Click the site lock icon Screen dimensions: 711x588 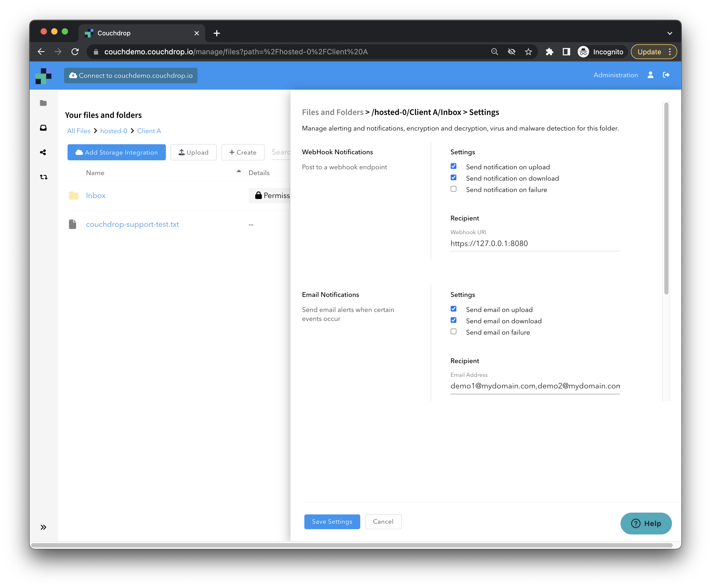click(x=96, y=52)
